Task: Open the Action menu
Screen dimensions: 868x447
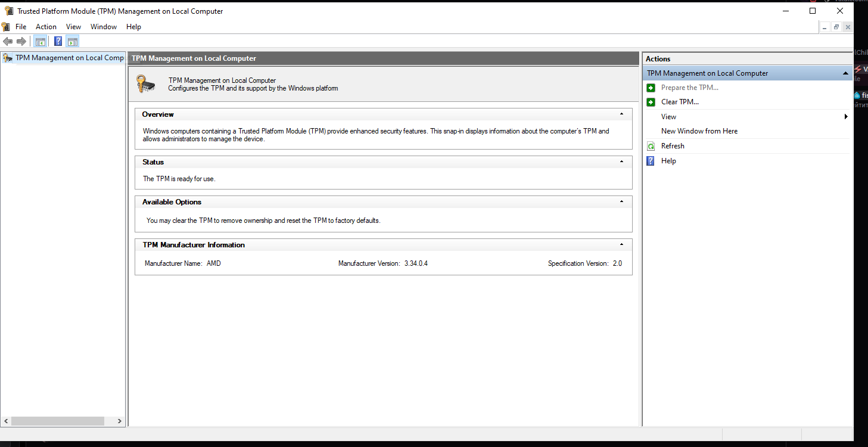Action: pyautogui.click(x=46, y=27)
